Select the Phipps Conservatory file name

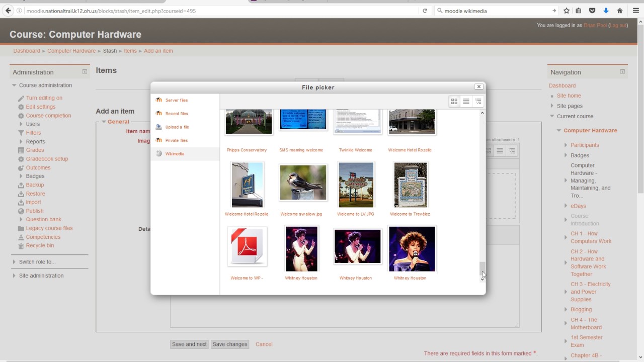(x=247, y=150)
